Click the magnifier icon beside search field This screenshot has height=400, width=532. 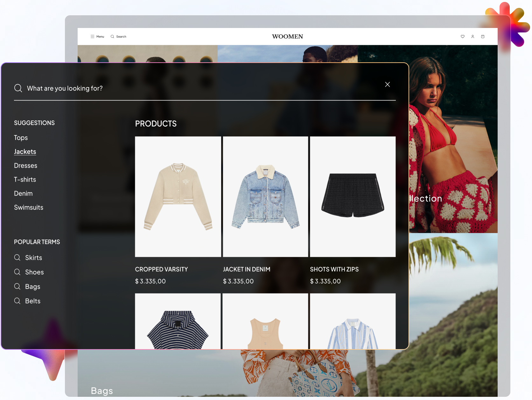point(18,88)
